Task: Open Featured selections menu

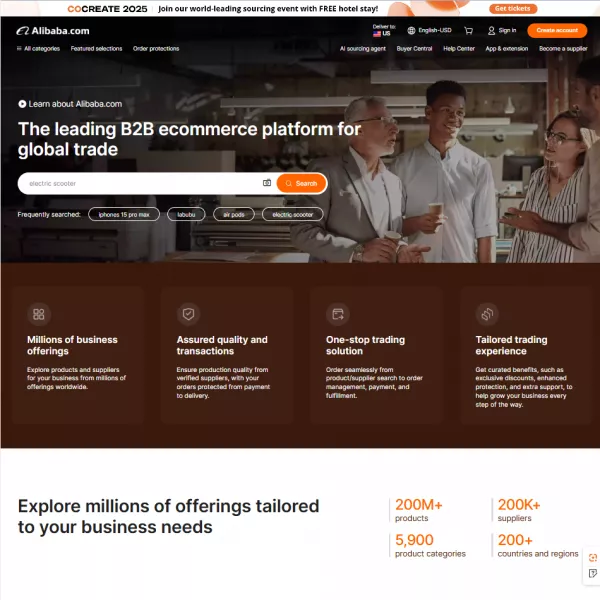Action: pyautogui.click(x=96, y=49)
